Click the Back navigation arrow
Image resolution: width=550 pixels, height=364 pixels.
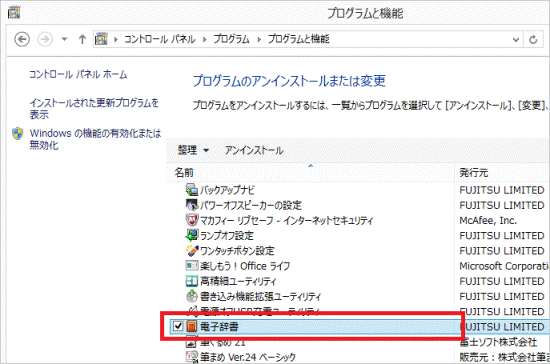[x=22, y=39]
